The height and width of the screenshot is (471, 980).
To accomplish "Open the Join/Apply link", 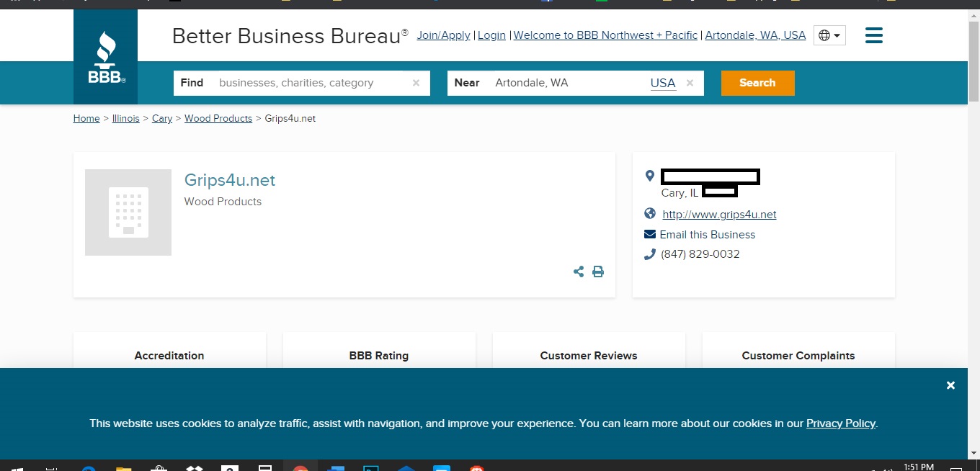I will [443, 35].
